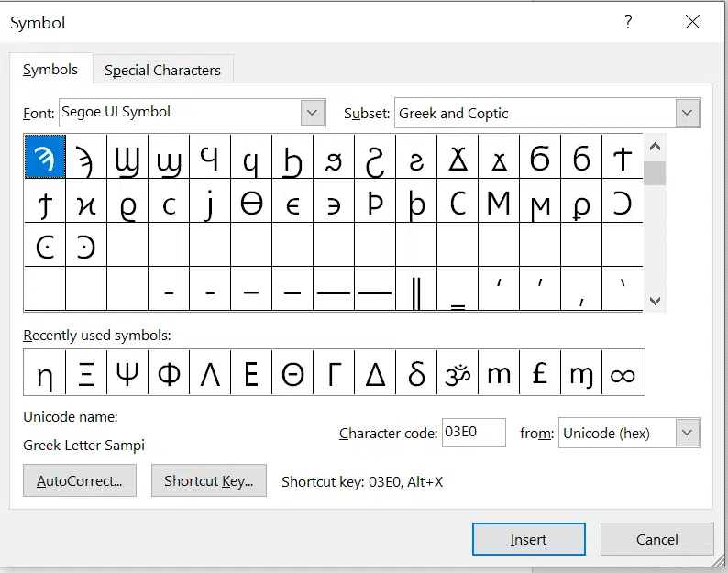
Task: Switch to the Special Characters tab
Action: 162,70
